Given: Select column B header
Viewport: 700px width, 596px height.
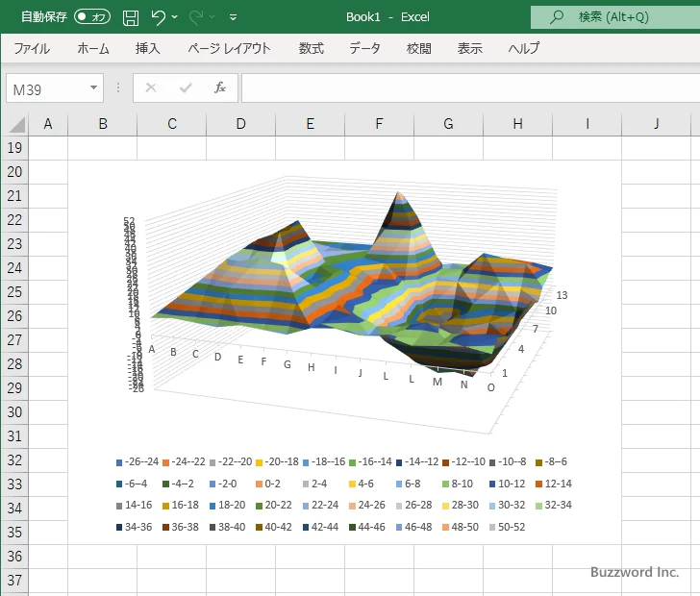Looking at the screenshot, I should click(x=103, y=124).
